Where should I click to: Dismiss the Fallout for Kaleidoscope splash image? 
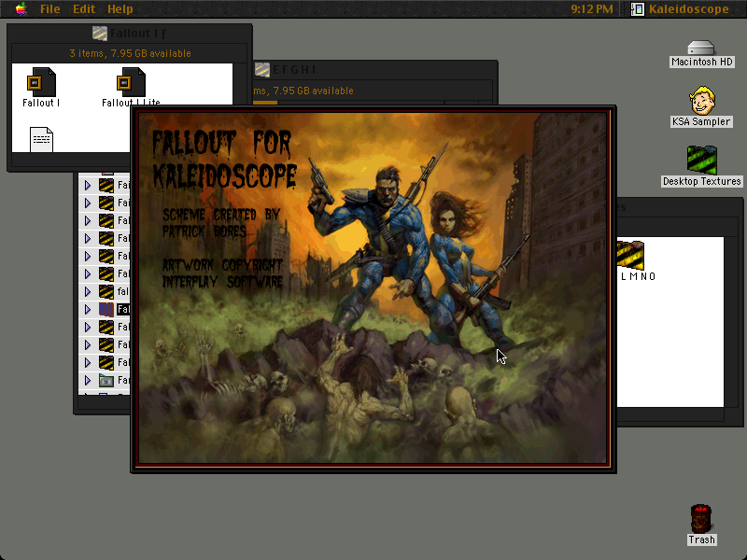373,288
